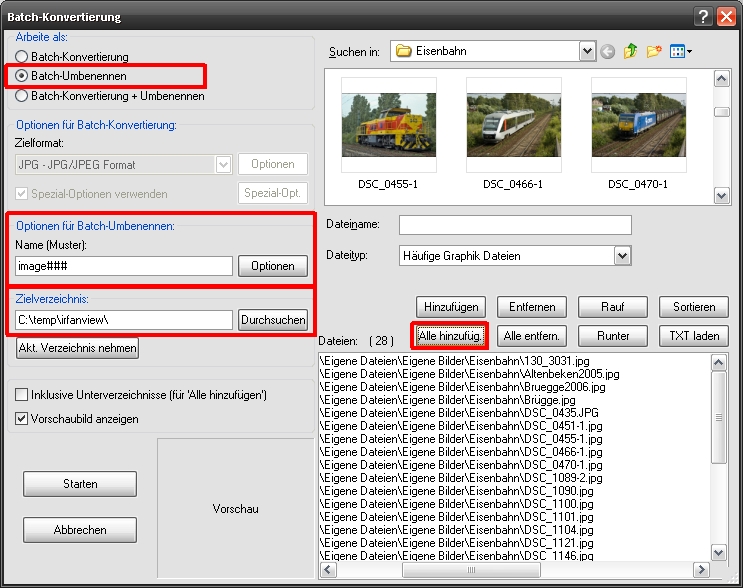Click the Sortieren button
The image size is (743, 588).
coord(694,307)
